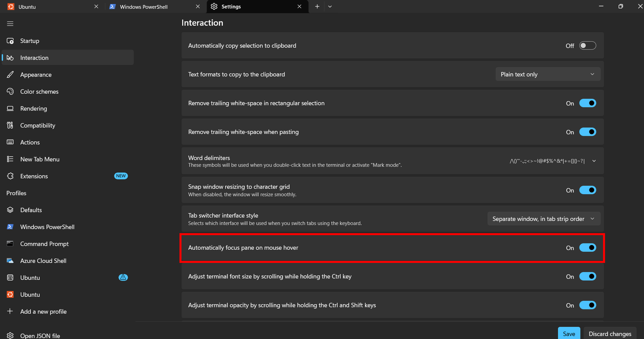This screenshot has width=644, height=339.
Task: Save the settings changes
Action: (x=569, y=334)
